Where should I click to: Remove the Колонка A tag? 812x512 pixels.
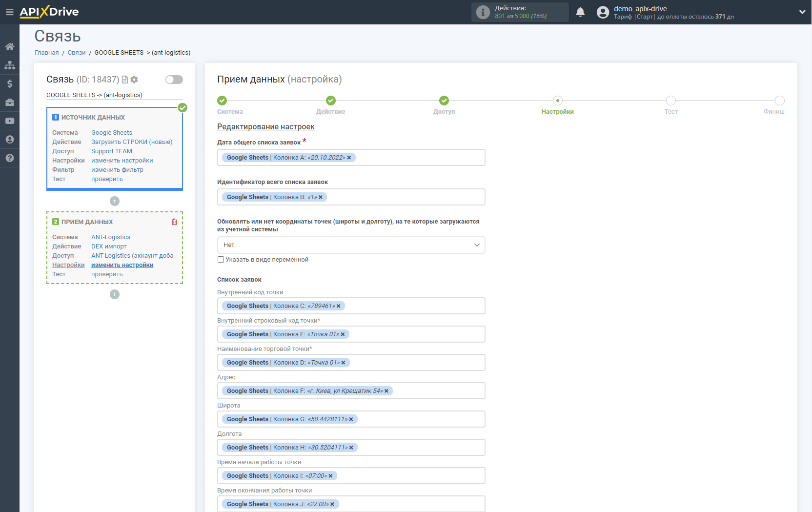[349, 158]
